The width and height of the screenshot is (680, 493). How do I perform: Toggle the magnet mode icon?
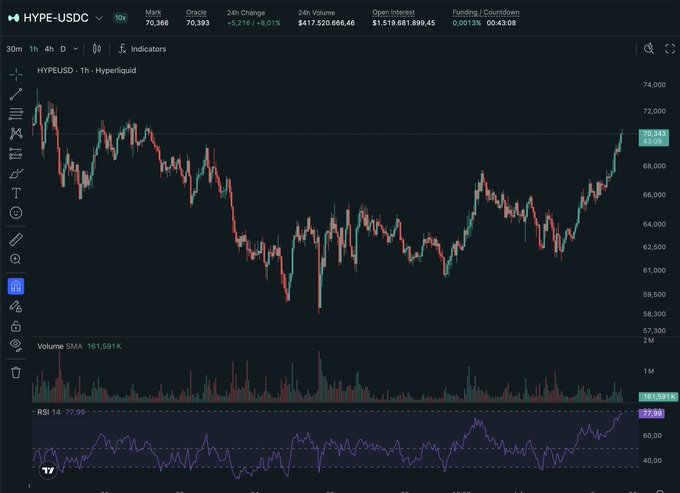[16, 286]
